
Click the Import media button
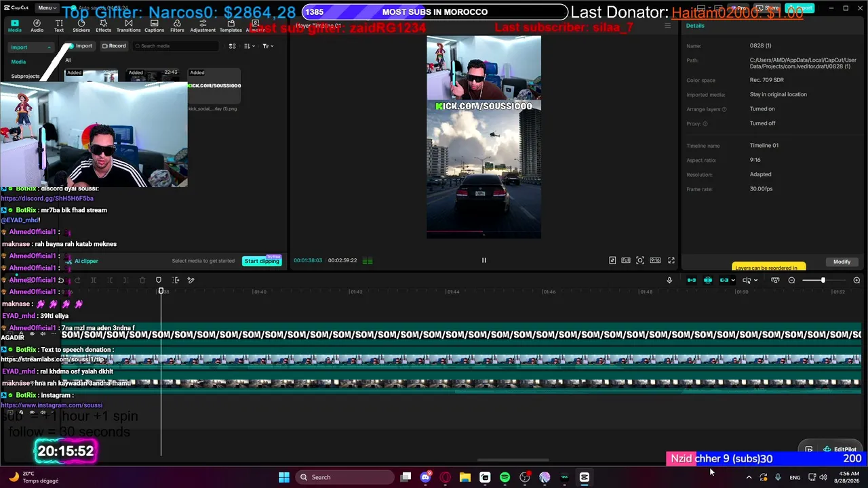[x=80, y=46]
